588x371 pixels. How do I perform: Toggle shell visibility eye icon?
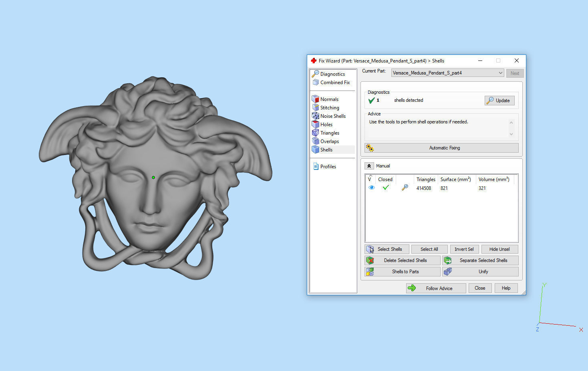pos(372,188)
